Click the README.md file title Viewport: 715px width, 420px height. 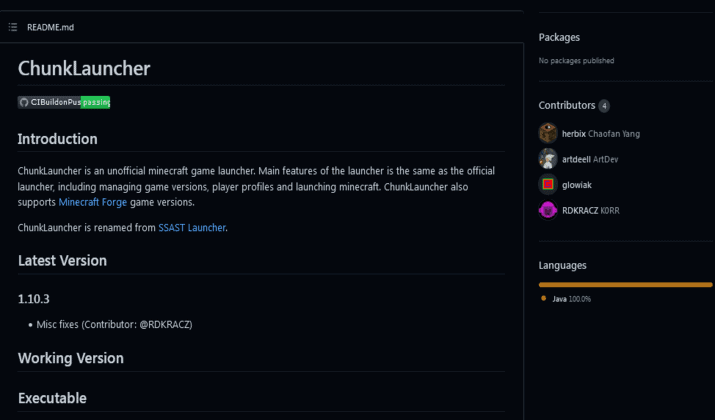(x=50, y=27)
